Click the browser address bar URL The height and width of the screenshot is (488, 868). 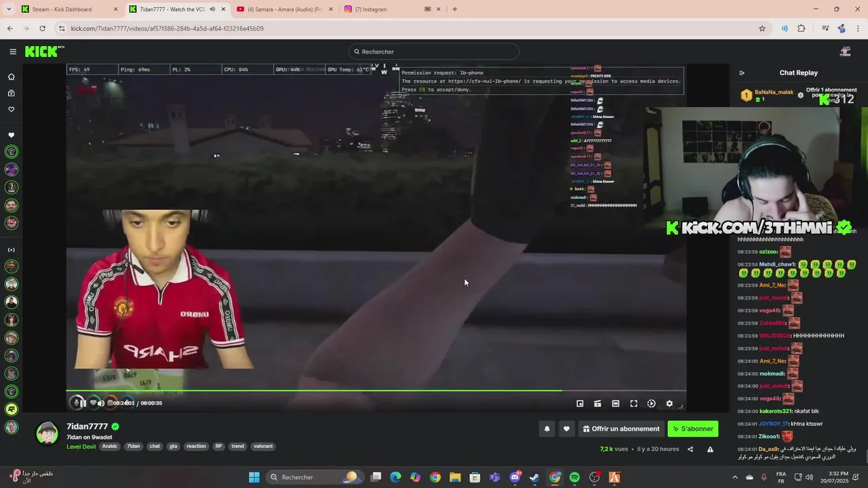[167, 28]
